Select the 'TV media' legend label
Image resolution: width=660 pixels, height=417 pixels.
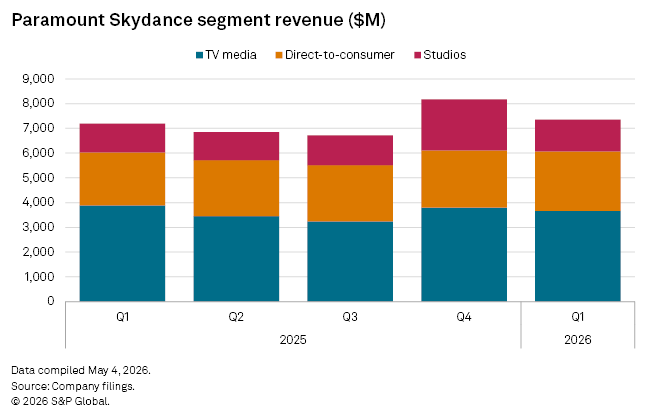[231, 55]
